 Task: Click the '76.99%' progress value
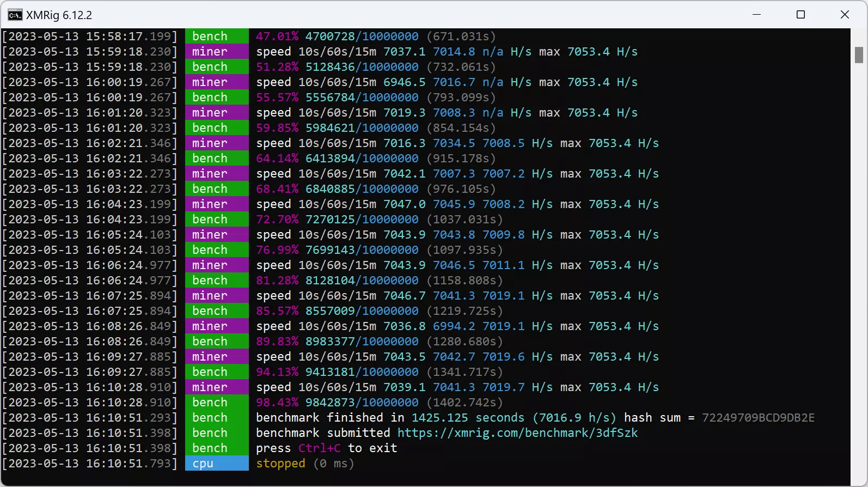tap(277, 250)
